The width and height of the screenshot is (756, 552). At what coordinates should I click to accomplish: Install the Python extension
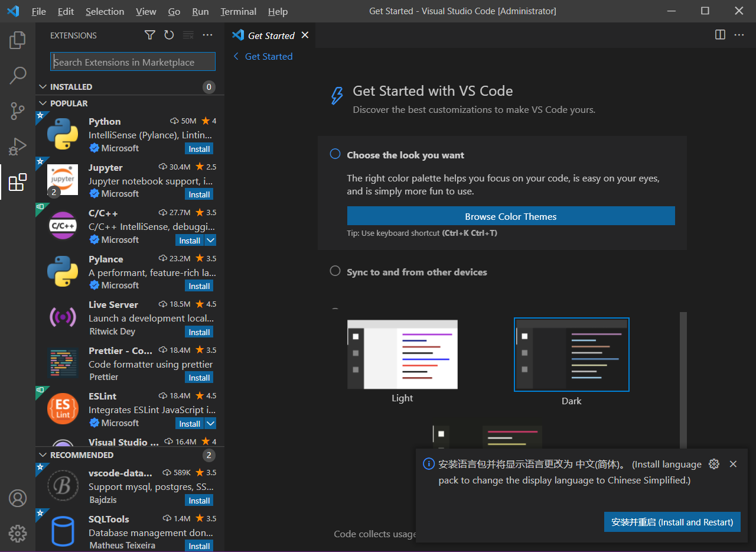199,149
